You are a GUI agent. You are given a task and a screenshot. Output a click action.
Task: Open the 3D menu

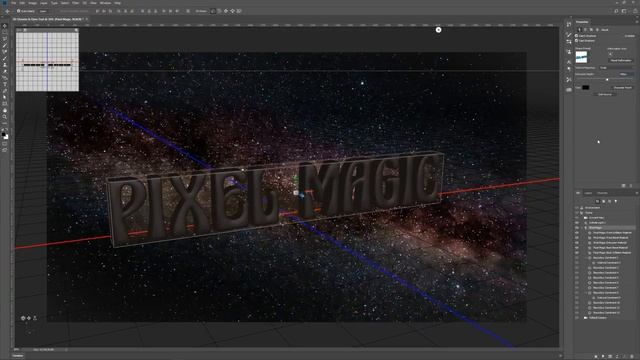(x=84, y=3)
